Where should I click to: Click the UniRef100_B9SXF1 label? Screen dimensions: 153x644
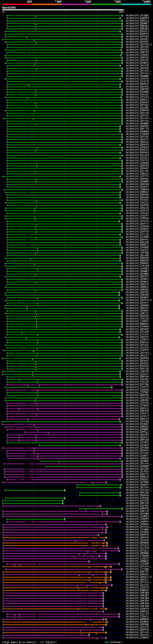(x=137, y=50)
